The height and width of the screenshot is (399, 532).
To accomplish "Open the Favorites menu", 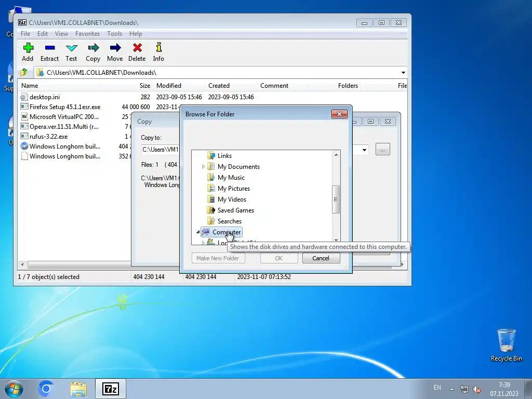I will 87,34.
